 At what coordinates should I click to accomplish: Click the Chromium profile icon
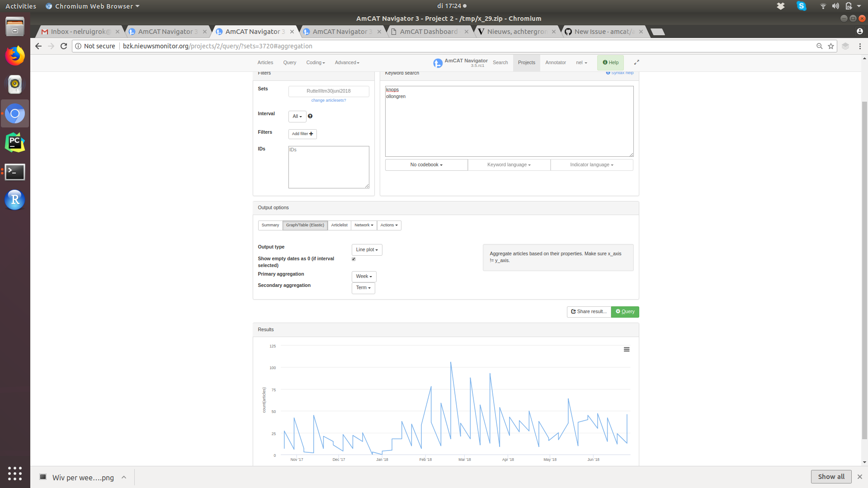coord(860,31)
